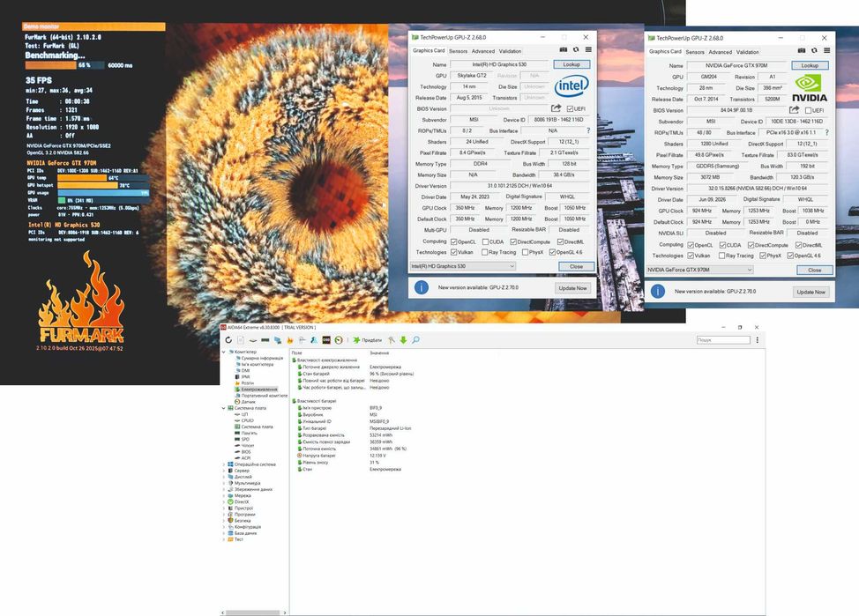Click the magnifier search icon in AIDA64 toolbar
This screenshot has height=616, width=859.
[415, 340]
